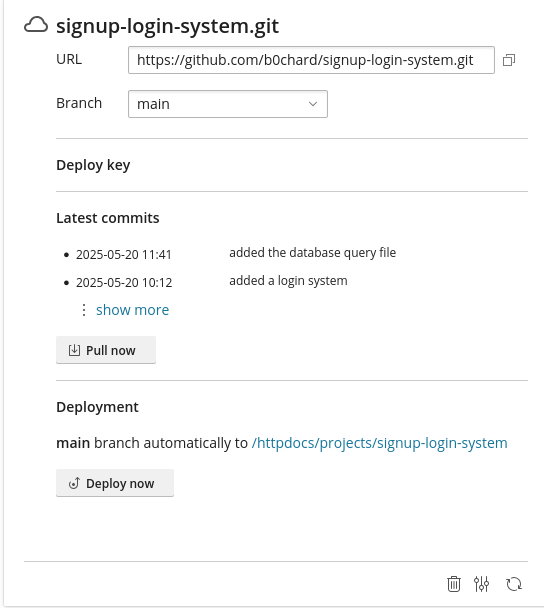Click the Pull now button

[x=106, y=350]
